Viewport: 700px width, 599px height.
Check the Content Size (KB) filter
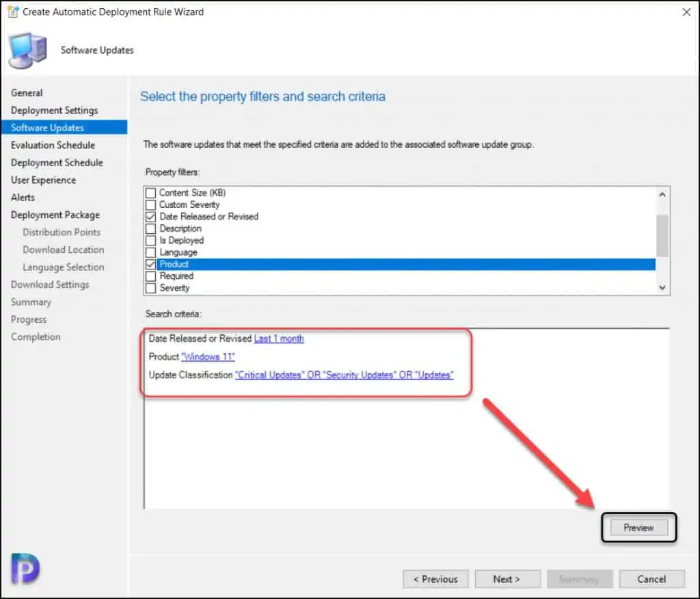[x=151, y=193]
